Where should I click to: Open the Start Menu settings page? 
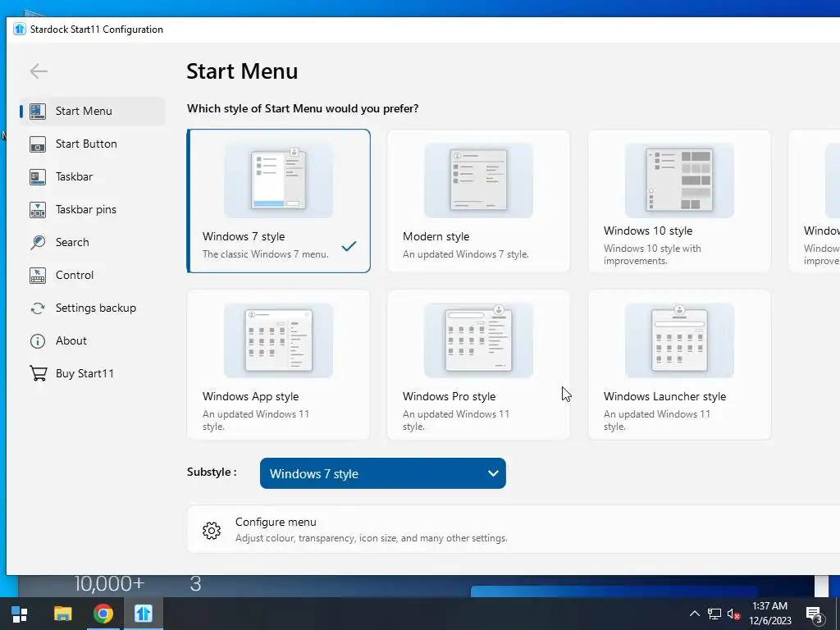(x=92, y=111)
